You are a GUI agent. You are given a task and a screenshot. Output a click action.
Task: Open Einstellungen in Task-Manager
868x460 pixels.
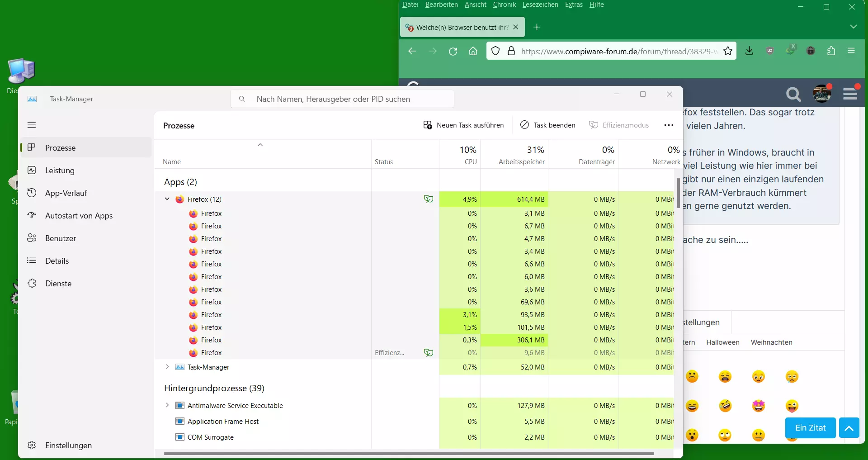coord(86,445)
